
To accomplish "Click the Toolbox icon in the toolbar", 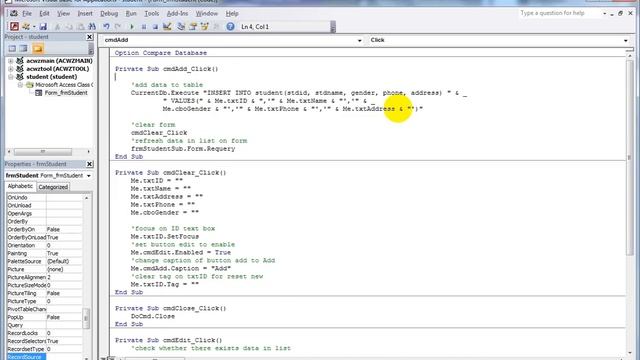I will coord(216,27).
